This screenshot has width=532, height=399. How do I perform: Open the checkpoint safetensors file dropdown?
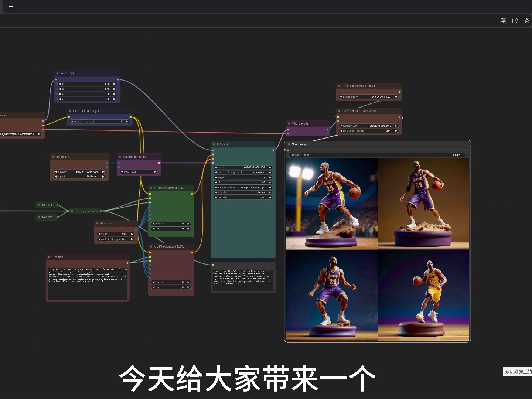tap(20, 134)
